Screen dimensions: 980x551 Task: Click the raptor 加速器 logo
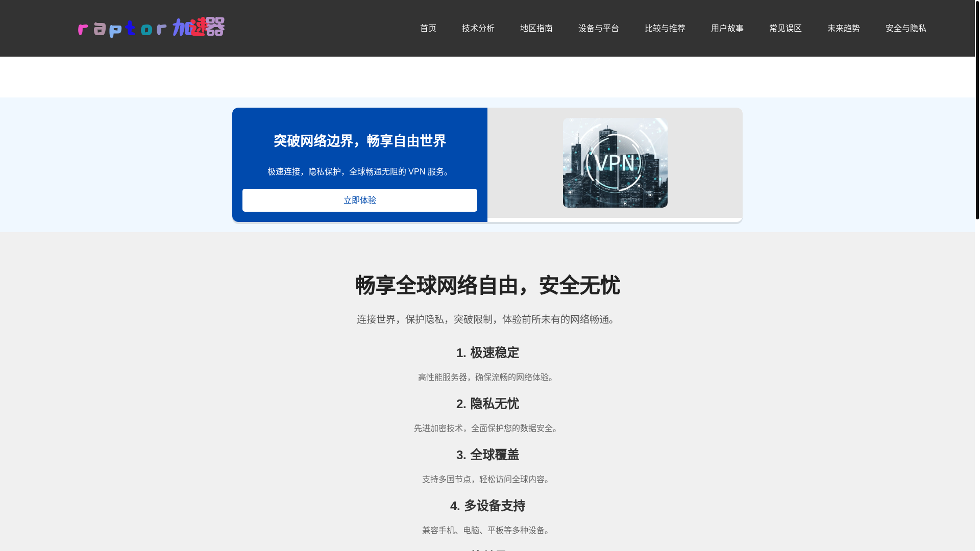point(151,28)
